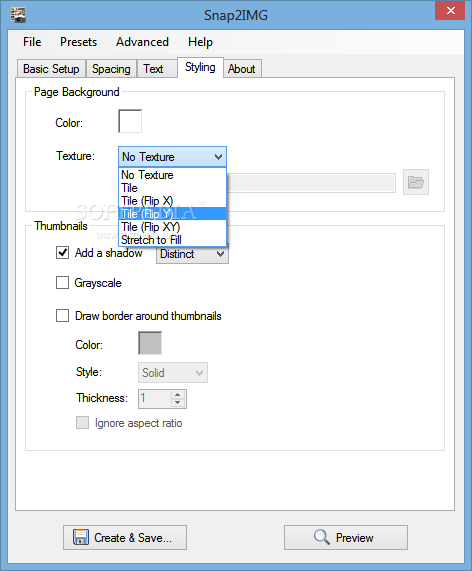Click the Preview button

coord(346,537)
